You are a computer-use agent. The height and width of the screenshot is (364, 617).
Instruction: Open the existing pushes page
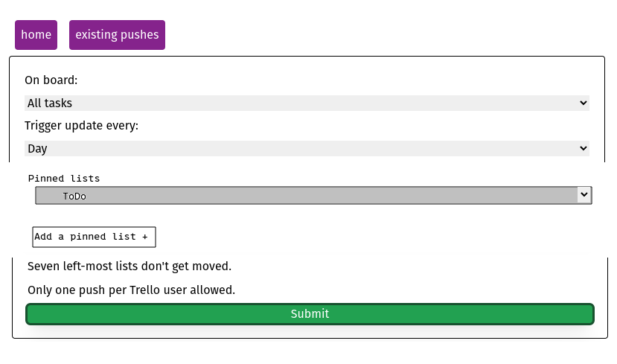click(x=118, y=35)
